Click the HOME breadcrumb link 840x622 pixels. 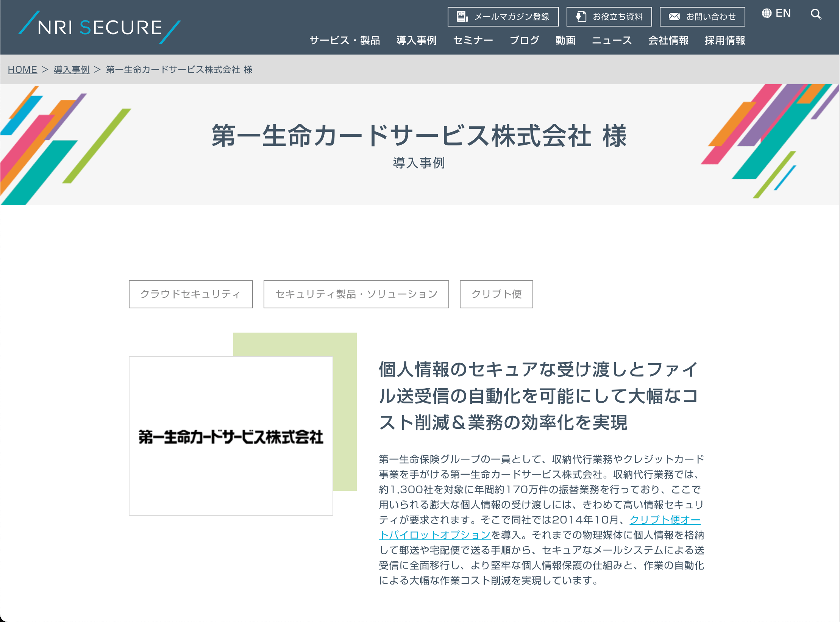click(22, 70)
